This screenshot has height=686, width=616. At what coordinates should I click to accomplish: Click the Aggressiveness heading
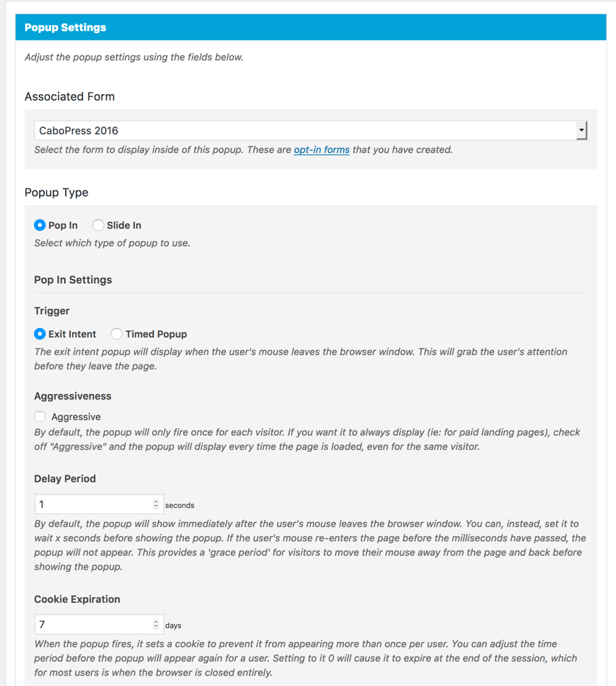click(x=73, y=396)
